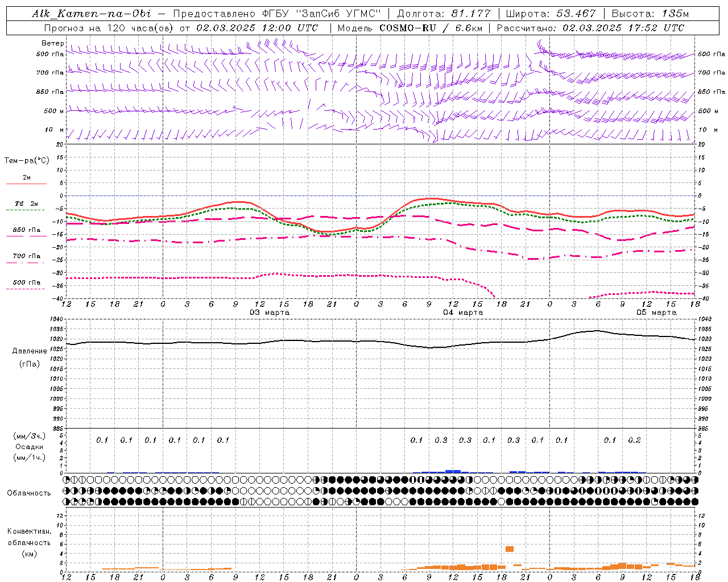
Task: Click the '04 марта' date label
Action: pos(463,313)
